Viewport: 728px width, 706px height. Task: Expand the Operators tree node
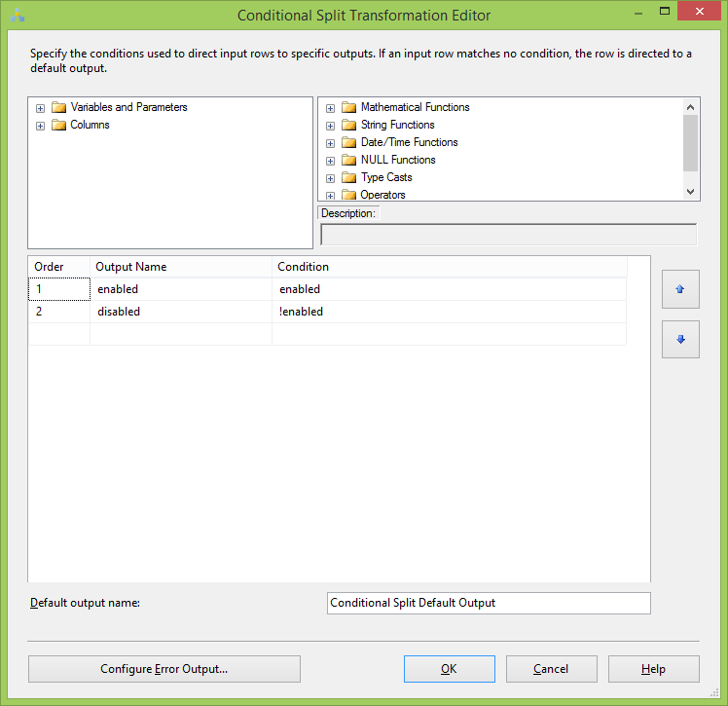click(x=330, y=196)
